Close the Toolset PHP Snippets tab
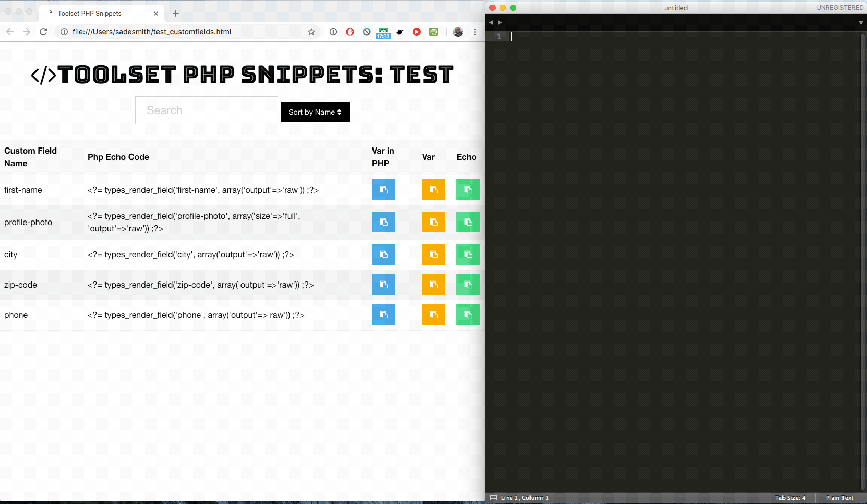The width and height of the screenshot is (867, 504). (156, 14)
